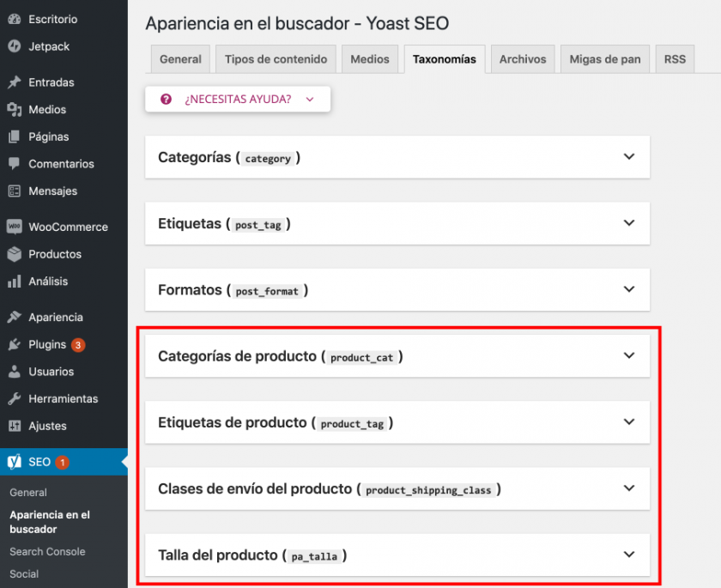Select the Taxonomías tab

(445, 59)
